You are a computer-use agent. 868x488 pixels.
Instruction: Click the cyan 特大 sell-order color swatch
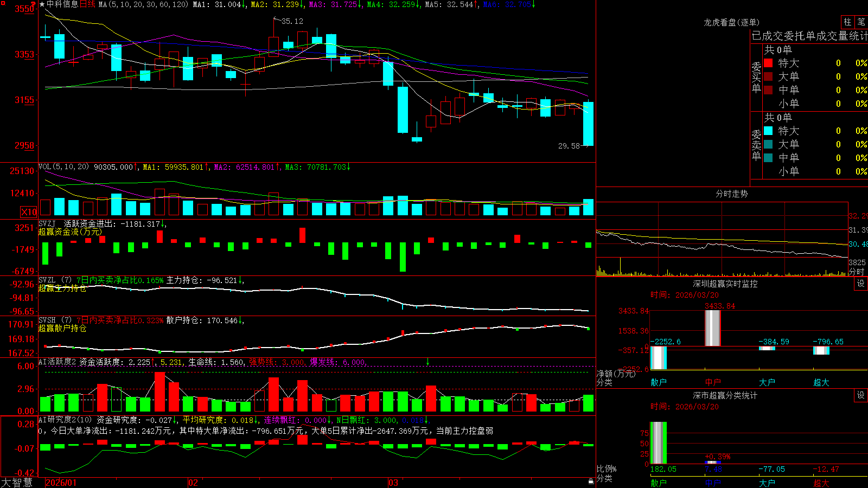point(768,131)
